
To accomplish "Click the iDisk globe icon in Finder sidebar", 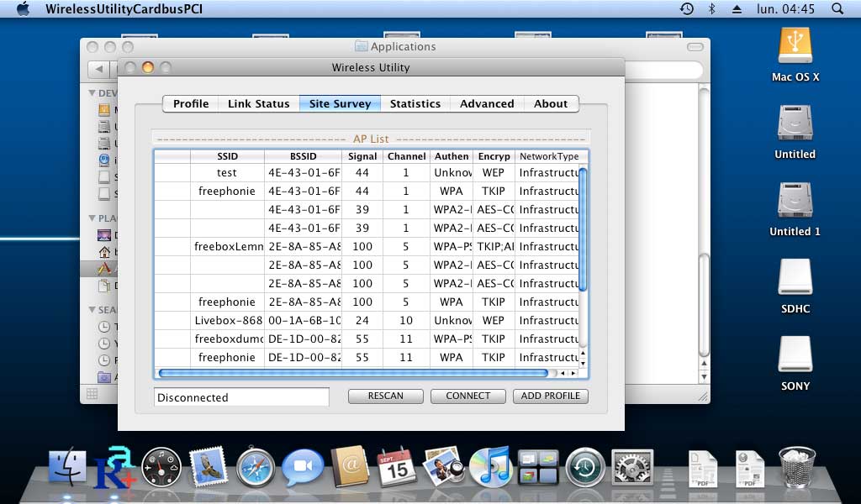I will point(104,160).
